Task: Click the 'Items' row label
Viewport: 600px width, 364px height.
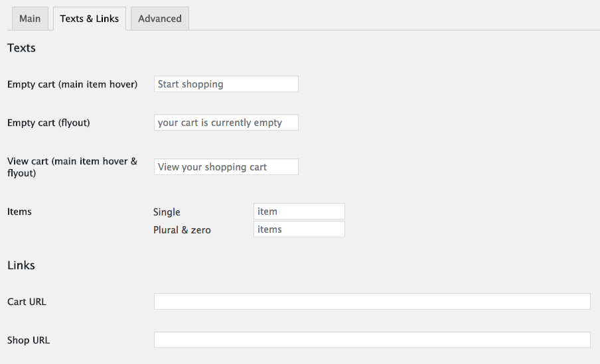Action: point(19,212)
